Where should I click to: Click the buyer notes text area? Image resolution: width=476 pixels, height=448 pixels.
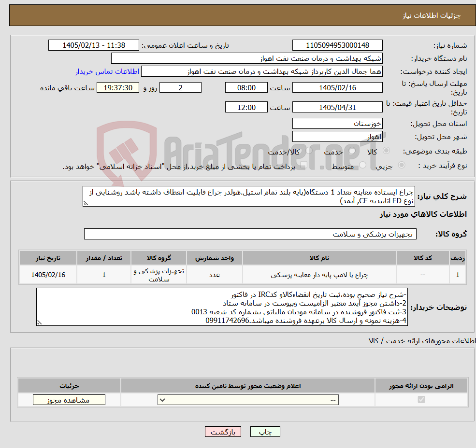[x=222, y=307]
